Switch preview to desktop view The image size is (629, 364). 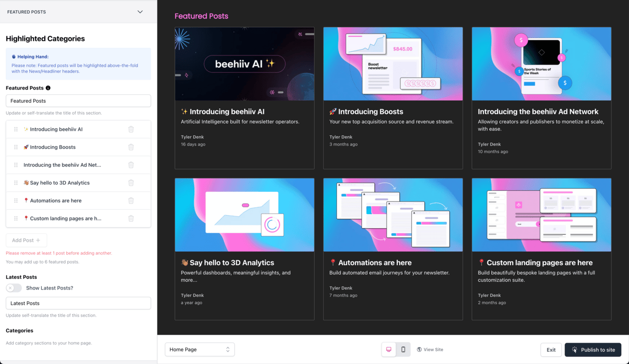pyautogui.click(x=388, y=349)
